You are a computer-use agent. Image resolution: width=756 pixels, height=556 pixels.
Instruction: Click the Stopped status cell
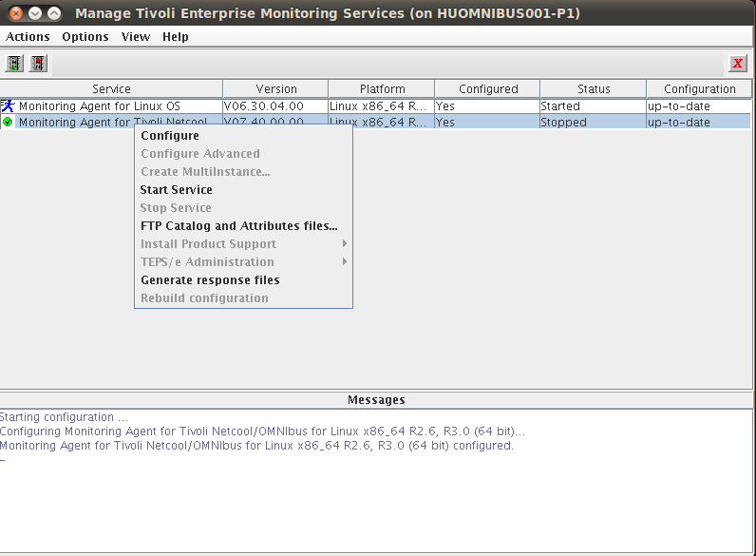pos(593,122)
